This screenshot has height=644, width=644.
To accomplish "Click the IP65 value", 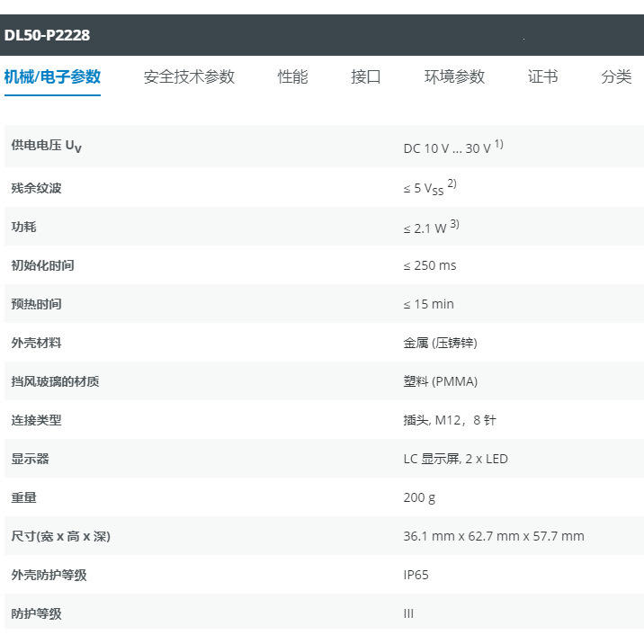I will 416,575.
